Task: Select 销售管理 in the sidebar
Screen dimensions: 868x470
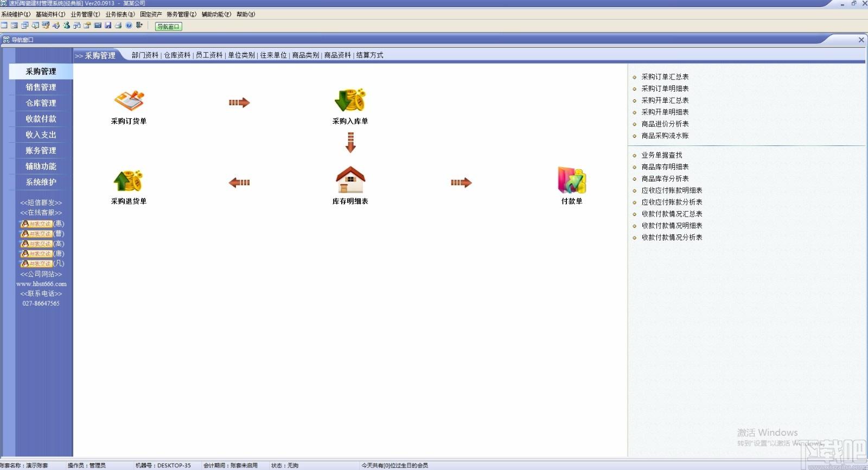Action: coord(41,87)
